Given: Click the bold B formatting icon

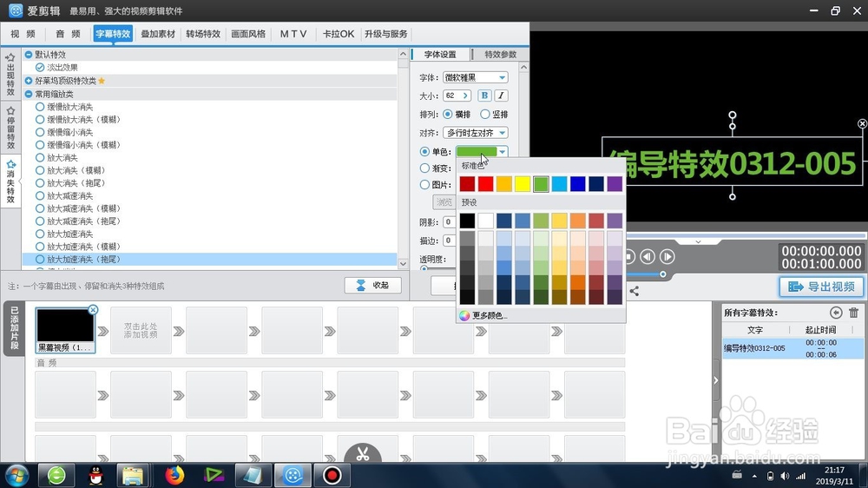Looking at the screenshot, I should coord(484,96).
